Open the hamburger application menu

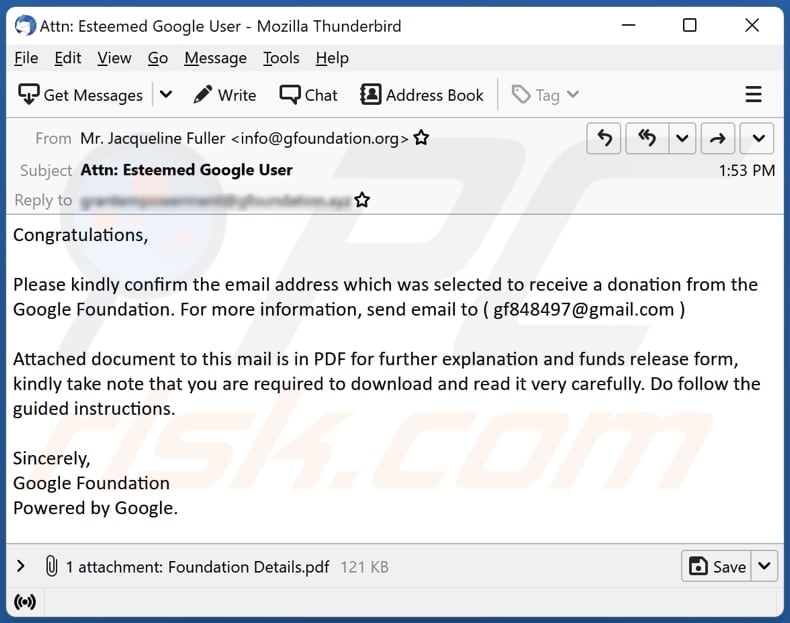click(753, 94)
